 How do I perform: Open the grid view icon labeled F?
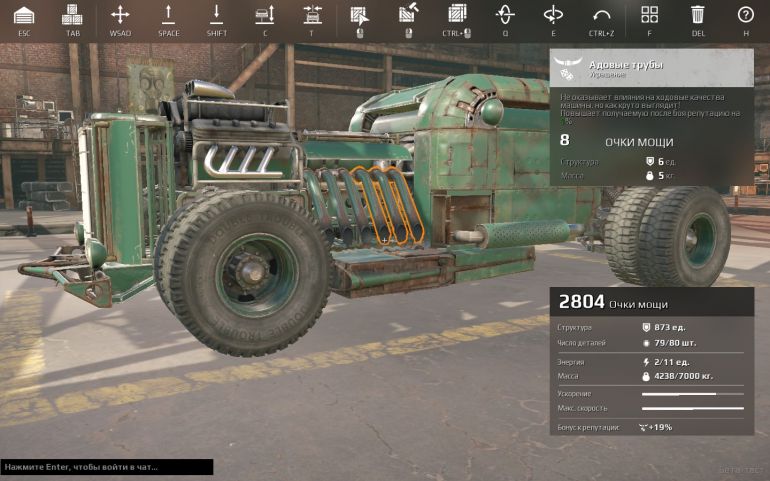(649, 15)
